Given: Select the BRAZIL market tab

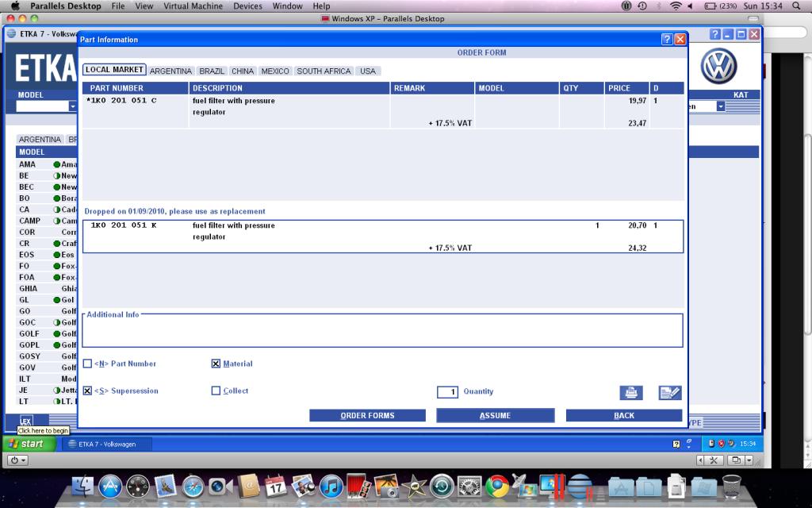Looking at the screenshot, I should tap(212, 71).
